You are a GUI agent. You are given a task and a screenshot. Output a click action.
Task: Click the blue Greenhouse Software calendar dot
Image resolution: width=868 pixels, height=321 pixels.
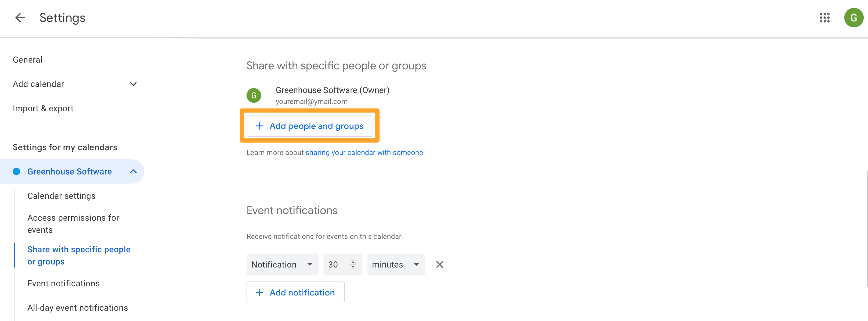[x=16, y=172]
